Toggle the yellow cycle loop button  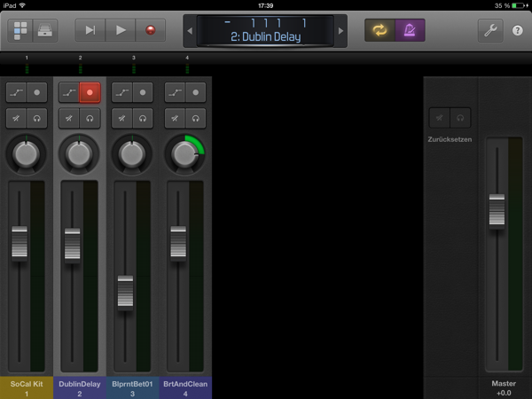tap(379, 30)
